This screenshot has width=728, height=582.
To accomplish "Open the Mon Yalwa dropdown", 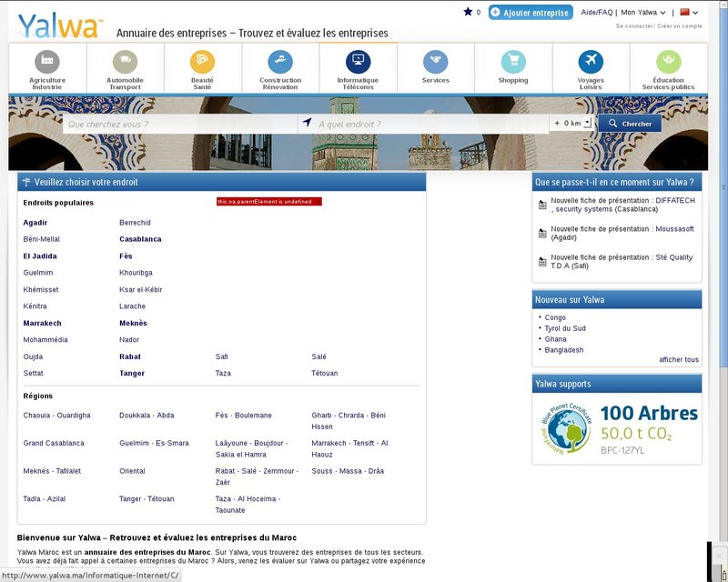I will coord(643,13).
